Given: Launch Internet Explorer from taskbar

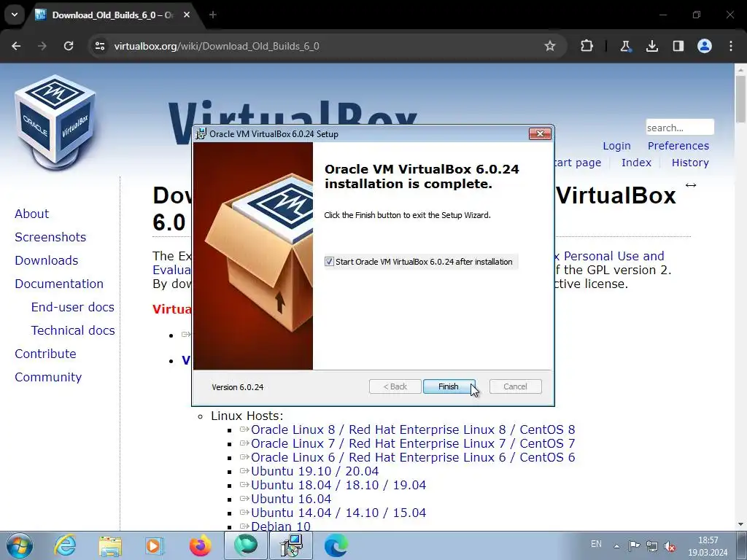Looking at the screenshot, I should (x=65, y=545).
